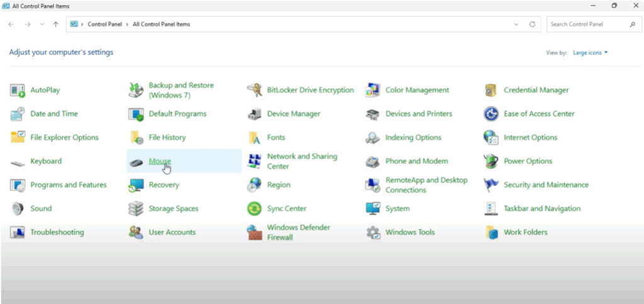Click the Storage Spaces icon
This screenshot has width=644, height=304.
136,209
